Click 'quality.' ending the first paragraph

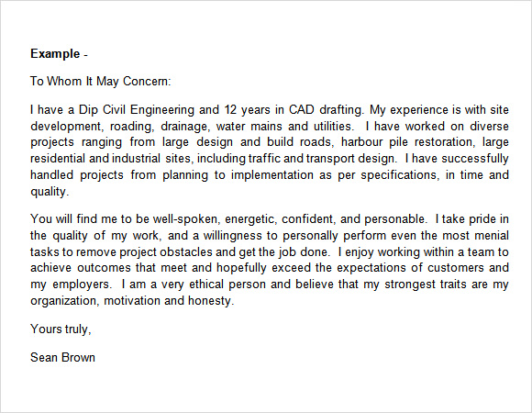point(50,192)
